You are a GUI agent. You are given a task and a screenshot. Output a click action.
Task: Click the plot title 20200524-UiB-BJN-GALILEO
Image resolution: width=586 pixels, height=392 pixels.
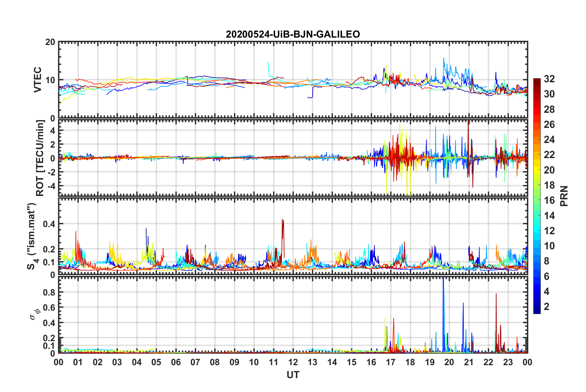click(x=293, y=34)
